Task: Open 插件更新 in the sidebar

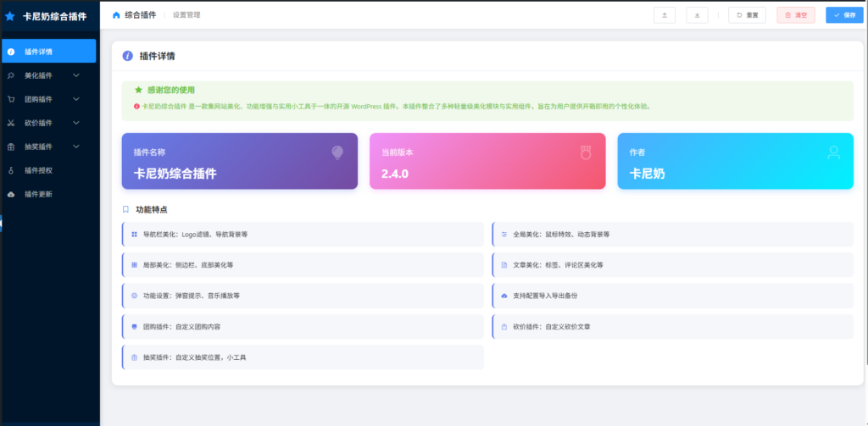Action: (39, 194)
